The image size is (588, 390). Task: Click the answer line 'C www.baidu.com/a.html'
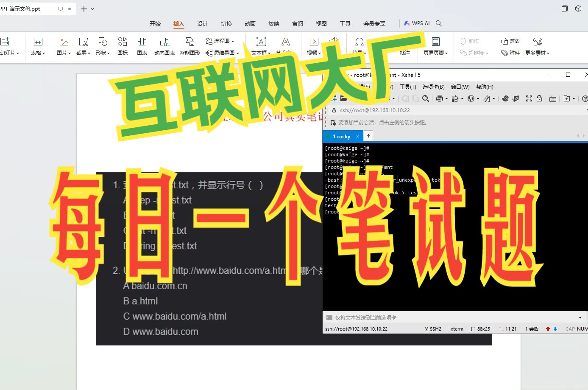(x=175, y=317)
